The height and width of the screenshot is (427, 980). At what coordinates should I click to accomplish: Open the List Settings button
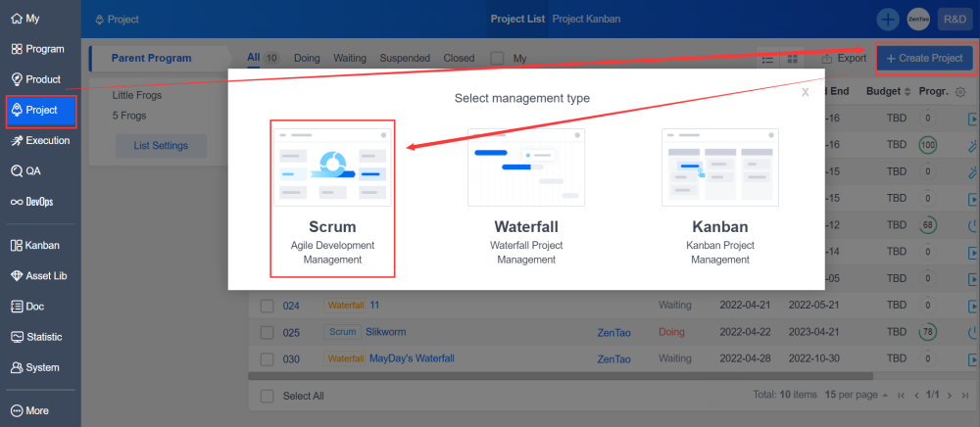click(162, 146)
